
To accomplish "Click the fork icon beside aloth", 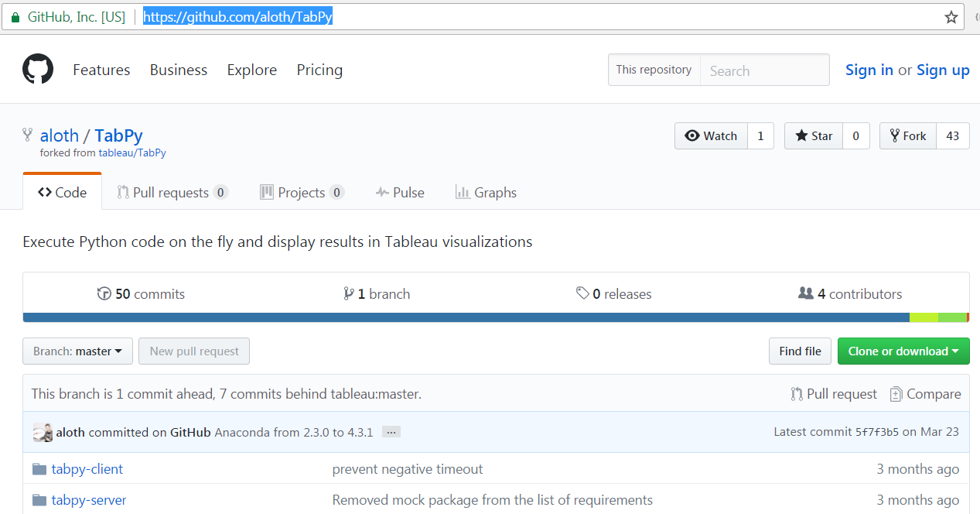I will (x=28, y=135).
